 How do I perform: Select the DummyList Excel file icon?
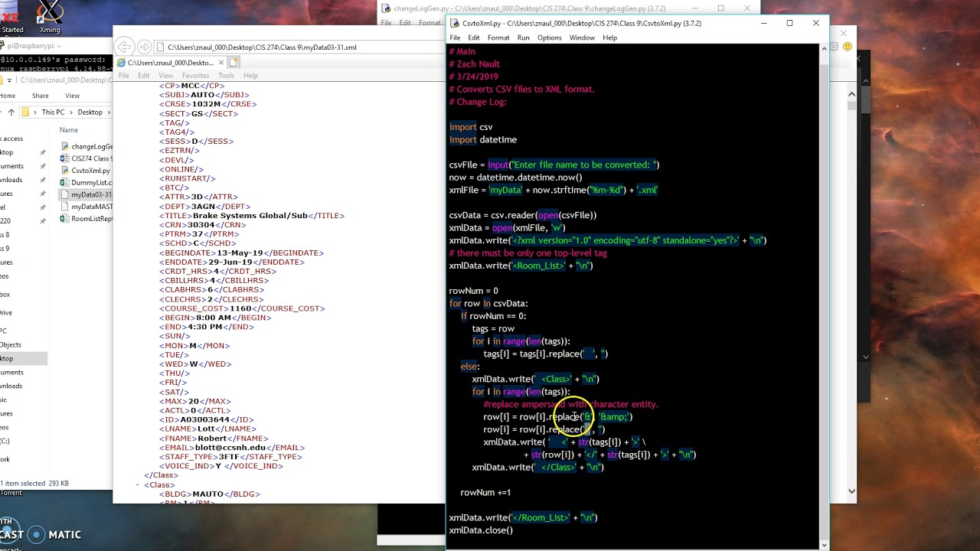[65, 182]
